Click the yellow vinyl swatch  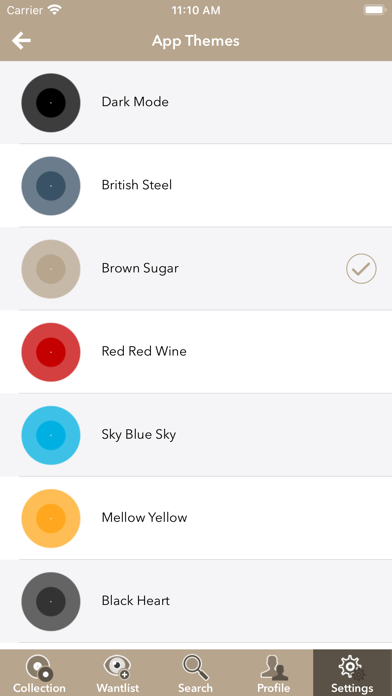51,518
